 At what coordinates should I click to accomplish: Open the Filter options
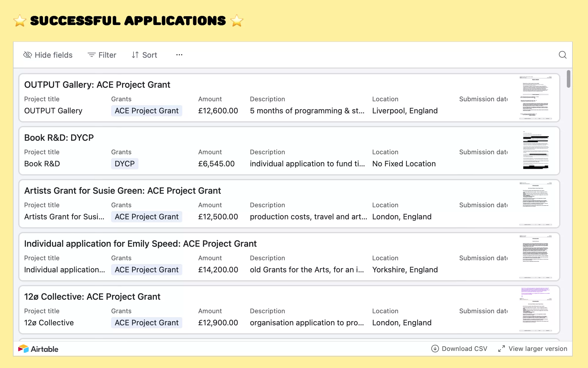click(102, 55)
